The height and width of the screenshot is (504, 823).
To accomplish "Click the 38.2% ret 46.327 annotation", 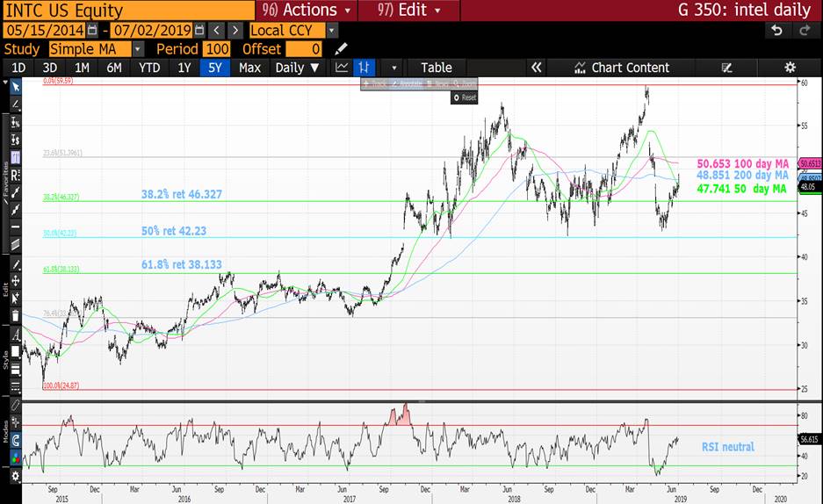I will (182, 194).
